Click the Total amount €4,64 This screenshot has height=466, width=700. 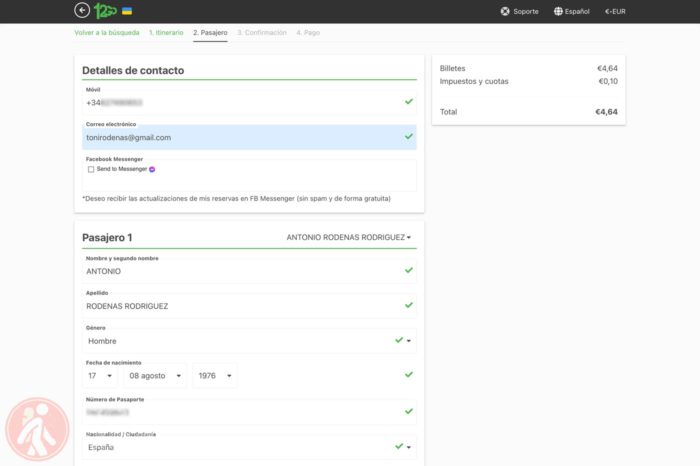[606, 112]
